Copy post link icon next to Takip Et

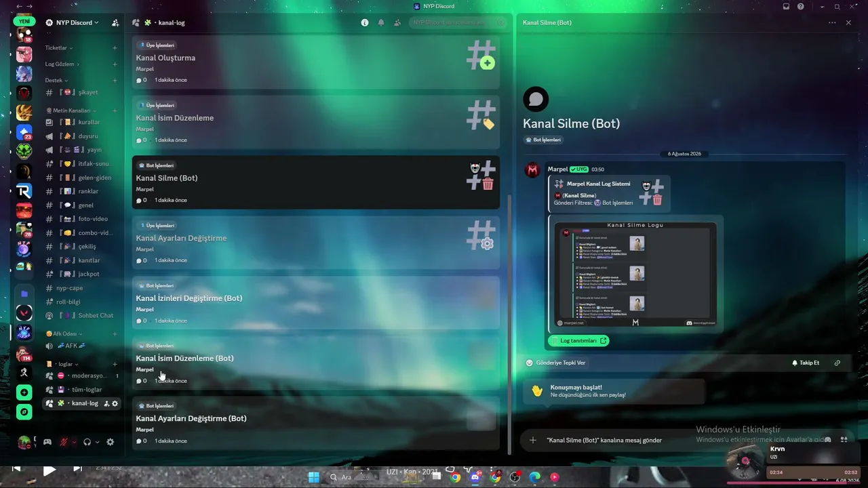837,363
